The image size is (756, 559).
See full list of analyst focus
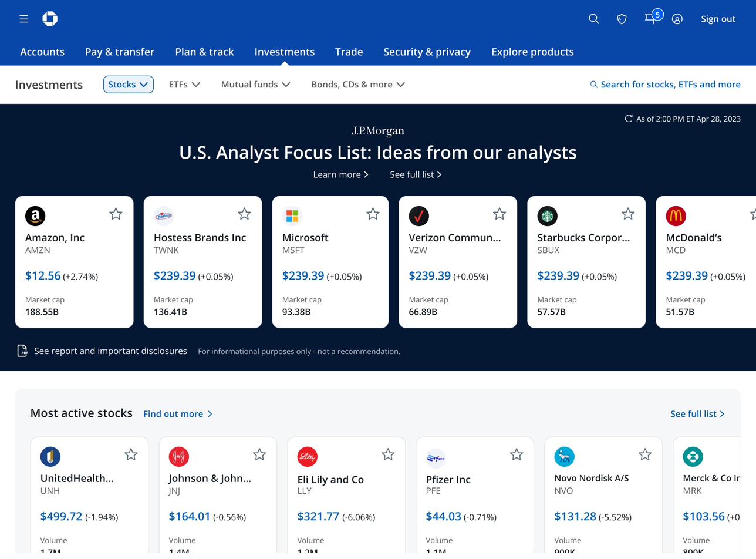pyautogui.click(x=416, y=174)
